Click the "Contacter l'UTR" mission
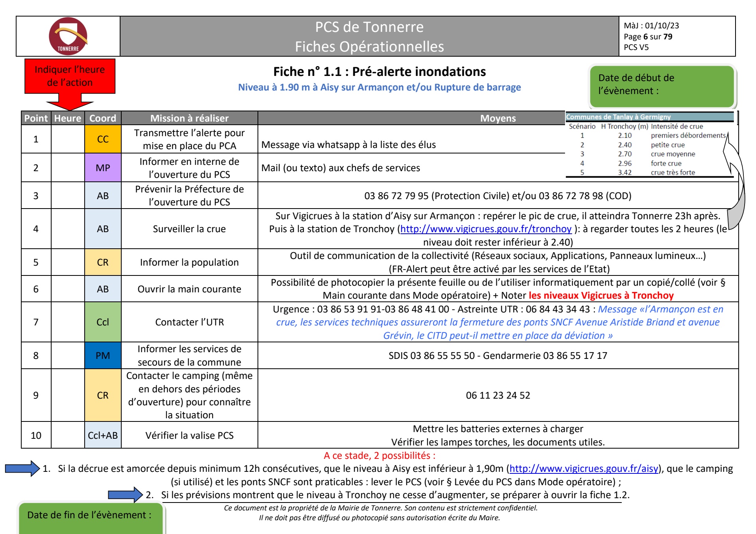Screen dimensions: 756x534 coord(189,322)
